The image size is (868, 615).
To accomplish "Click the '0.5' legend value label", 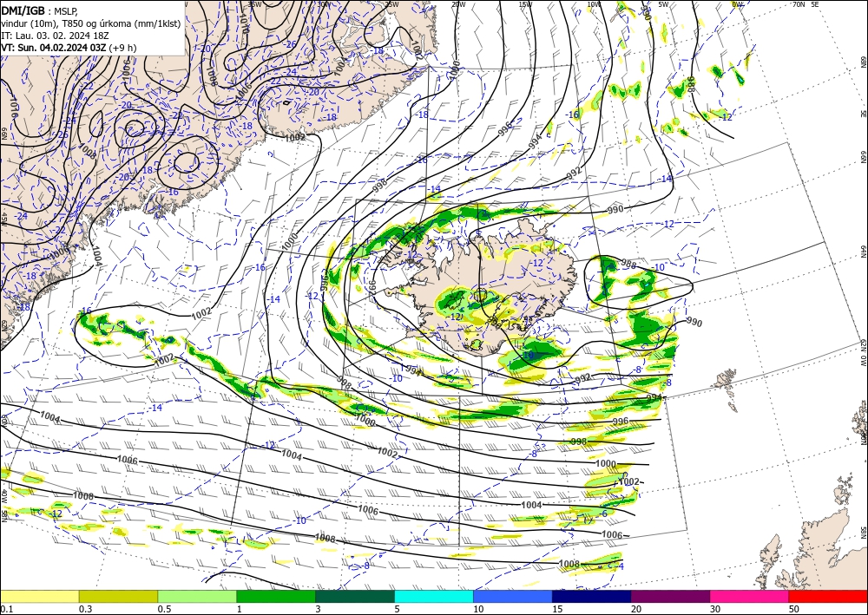I will click(x=164, y=609).
